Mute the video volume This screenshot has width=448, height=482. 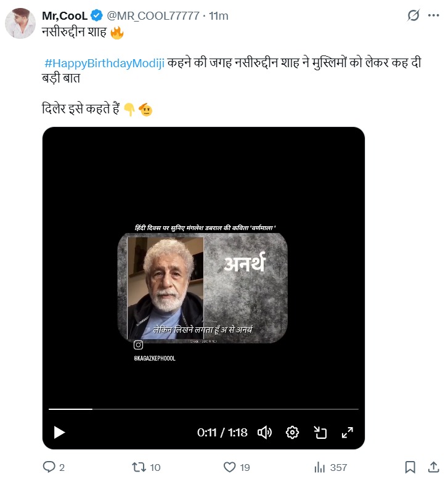coord(265,432)
